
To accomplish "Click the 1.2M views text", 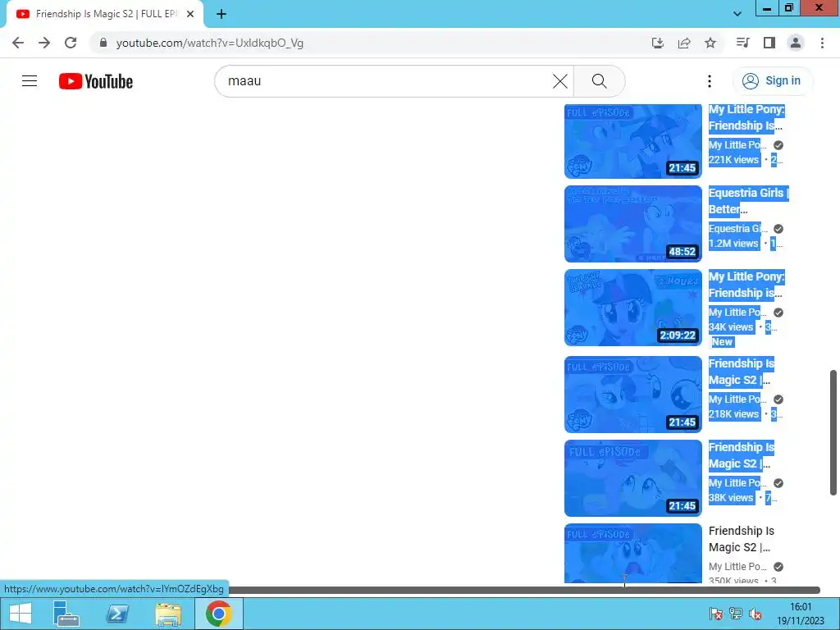I will (733, 243).
